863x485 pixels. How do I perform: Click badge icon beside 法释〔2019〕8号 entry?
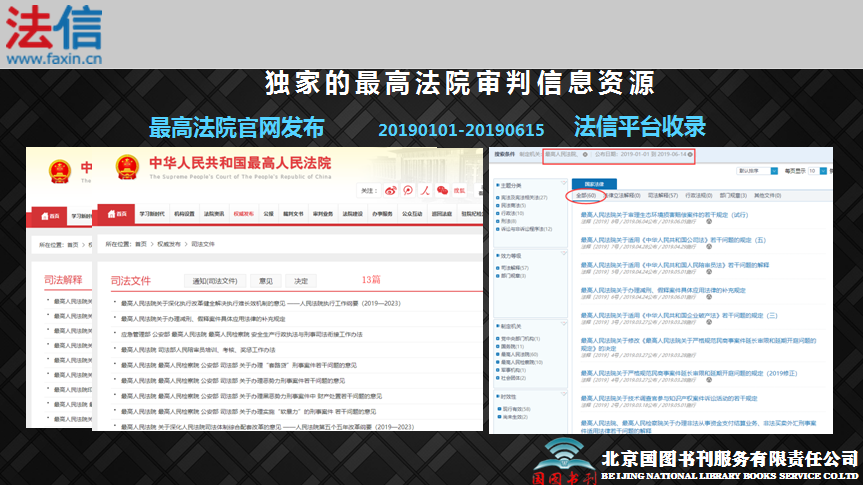709,221
